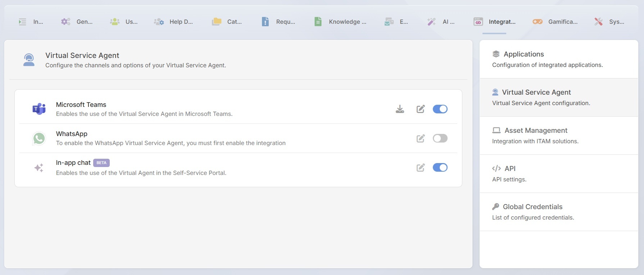The image size is (644, 275).
Task: Enable the WhatsApp toggle switch
Action: pyautogui.click(x=440, y=138)
